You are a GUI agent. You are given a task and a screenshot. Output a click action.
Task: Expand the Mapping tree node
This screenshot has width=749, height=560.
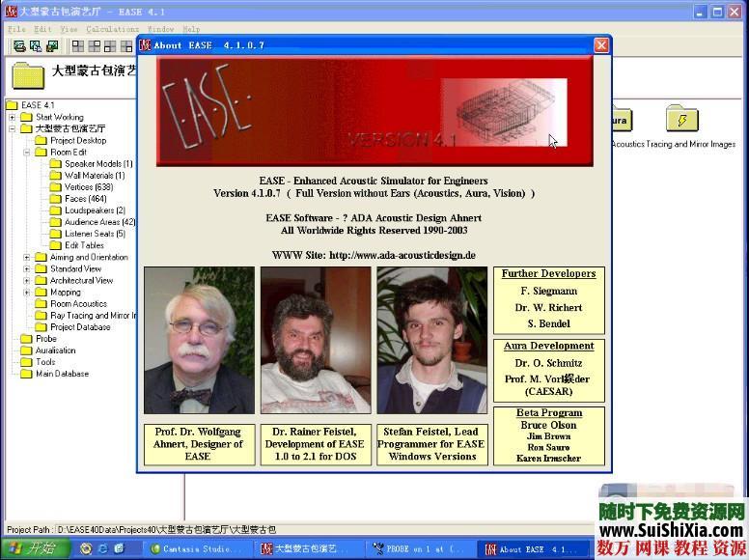coord(27,293)
